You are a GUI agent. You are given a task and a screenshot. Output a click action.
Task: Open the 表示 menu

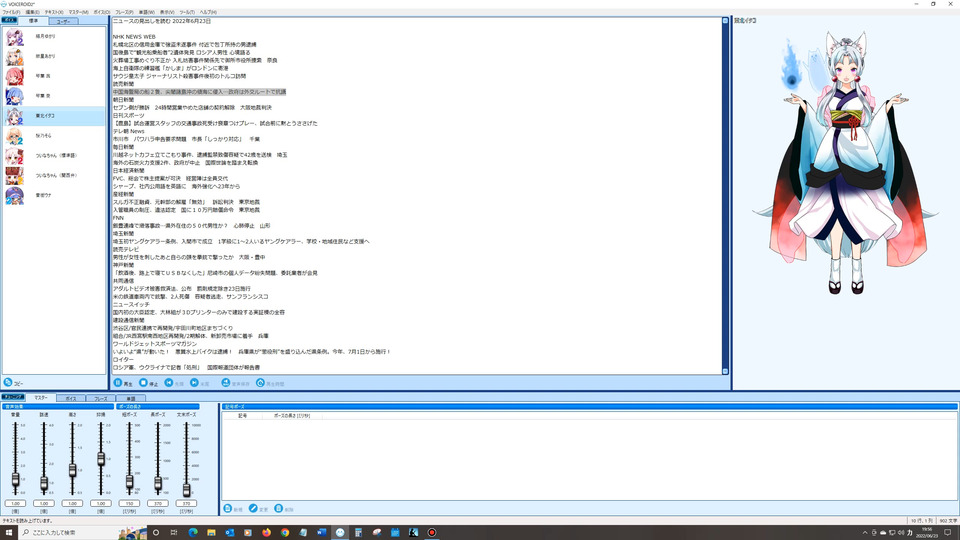point(167,12)
